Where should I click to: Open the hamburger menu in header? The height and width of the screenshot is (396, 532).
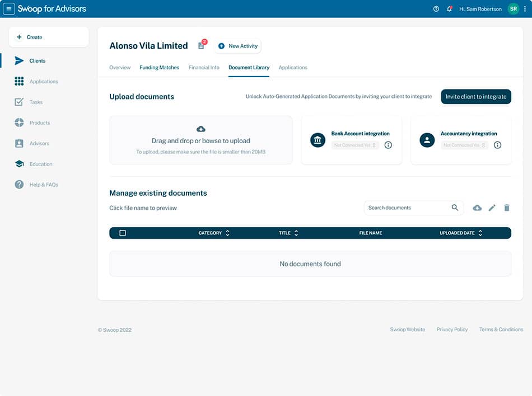9,9
